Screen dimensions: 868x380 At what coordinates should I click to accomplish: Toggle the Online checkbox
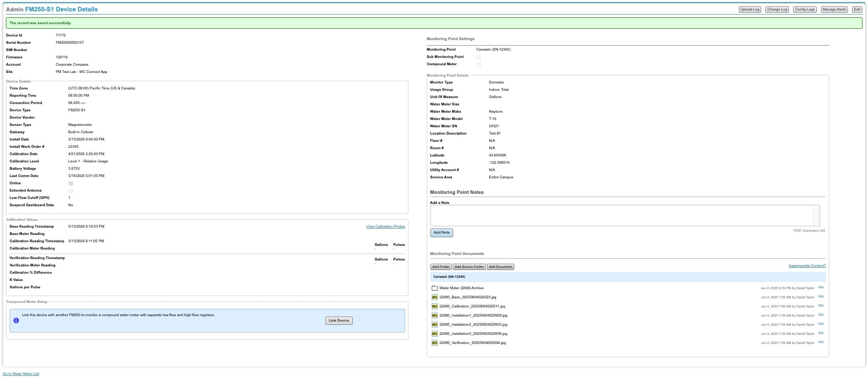coord(71,183)
